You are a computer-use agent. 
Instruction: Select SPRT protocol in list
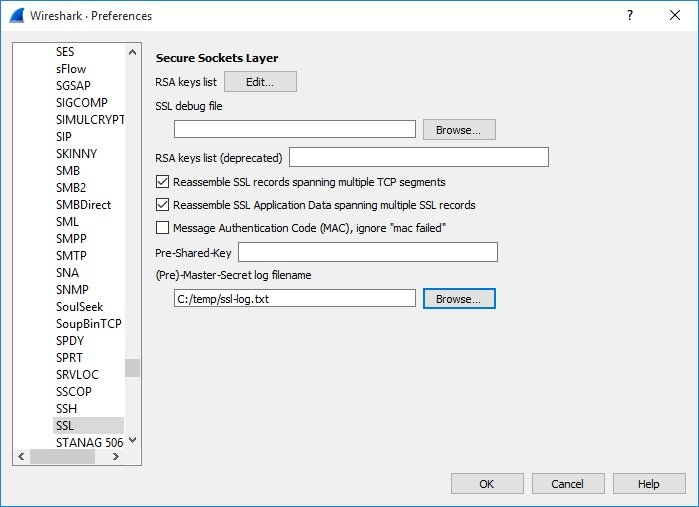(x=69, y=358)
